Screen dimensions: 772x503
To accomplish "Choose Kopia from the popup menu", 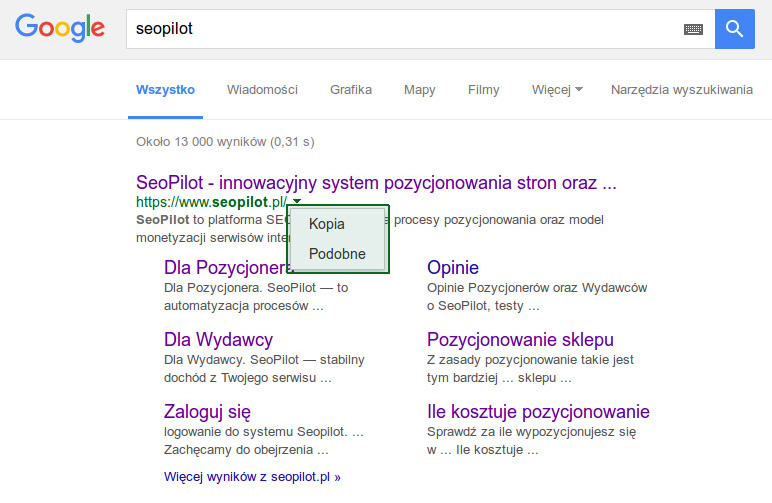I will (x=327, y=224).
